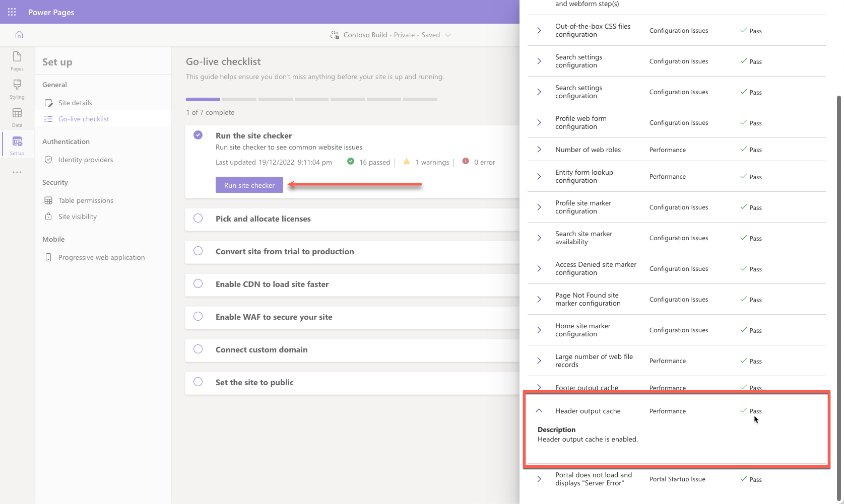The image size is (844, 504).
Task: Click the more options ellipsis in sidebar
Action: click(17, 172)
